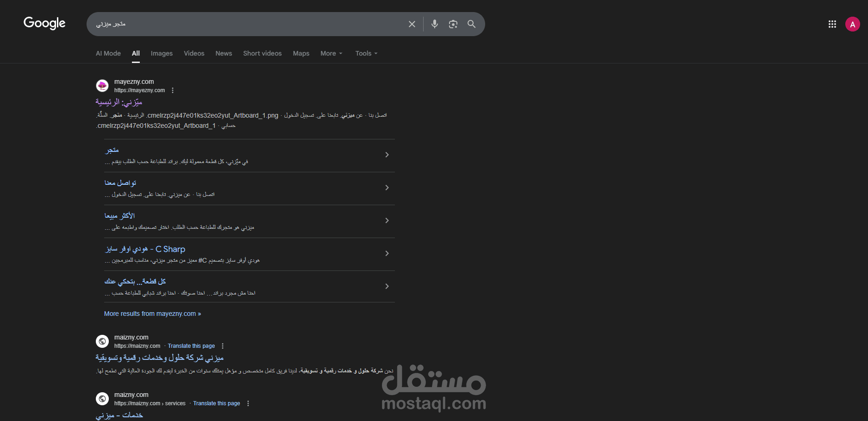
Task: Open the Tools dropdown
Action: point(367,53)
